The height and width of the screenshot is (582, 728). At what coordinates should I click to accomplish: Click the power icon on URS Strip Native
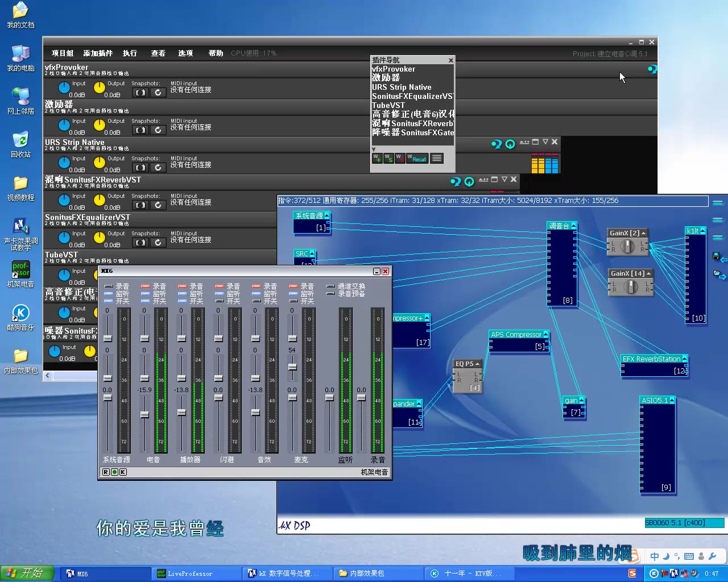pos(510,144)
